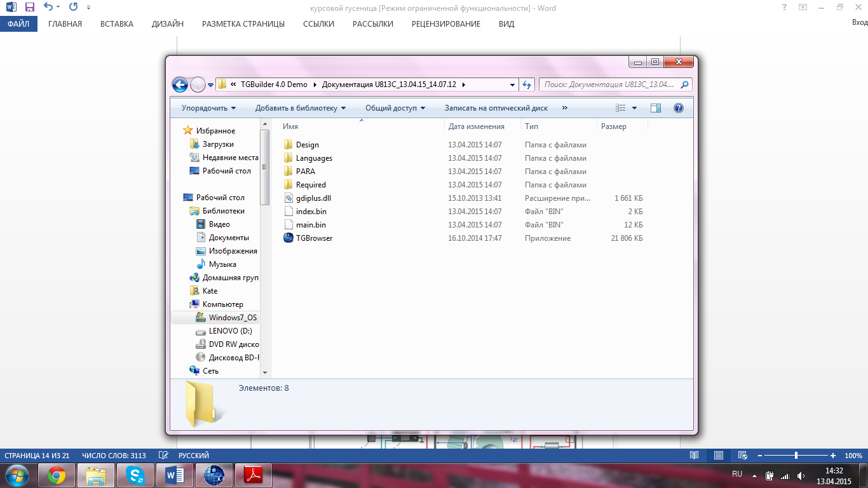
Task: Click the Windows Start button
Action: click(x=17, y=475)
